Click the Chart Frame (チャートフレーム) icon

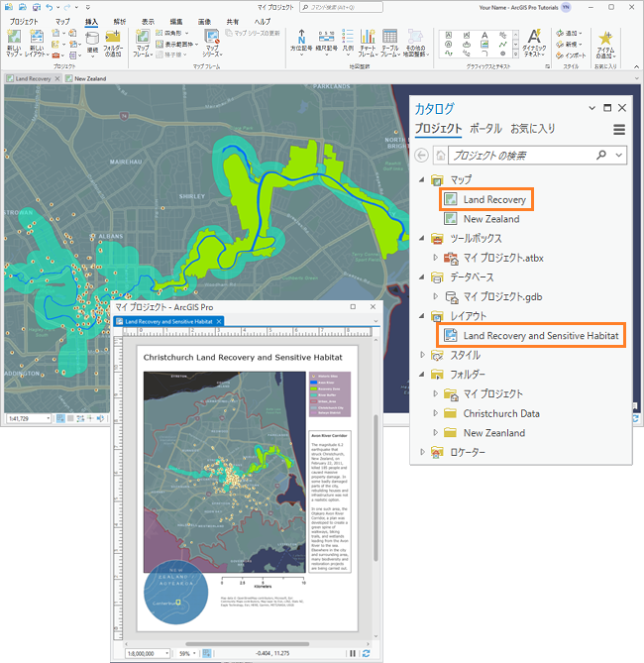tap(368, 37)
